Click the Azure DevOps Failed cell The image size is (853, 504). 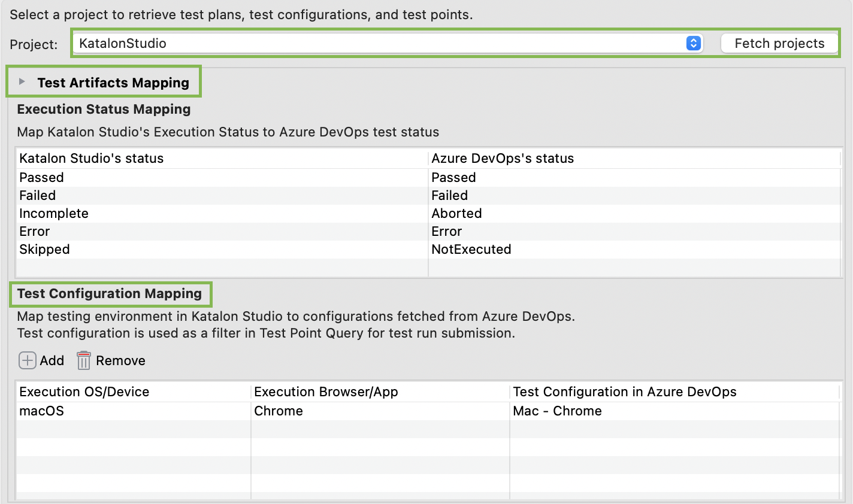click(634, 196)
